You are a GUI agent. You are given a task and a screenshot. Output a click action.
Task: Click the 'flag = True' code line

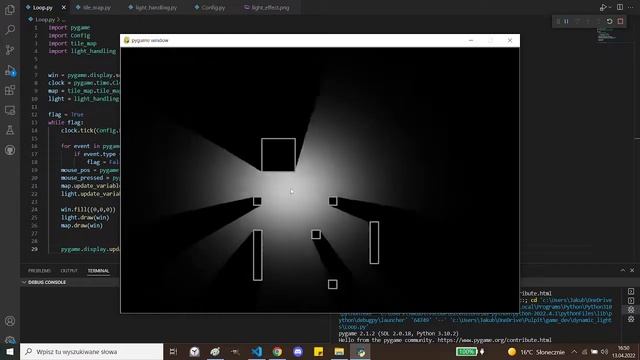click(66, 114)
